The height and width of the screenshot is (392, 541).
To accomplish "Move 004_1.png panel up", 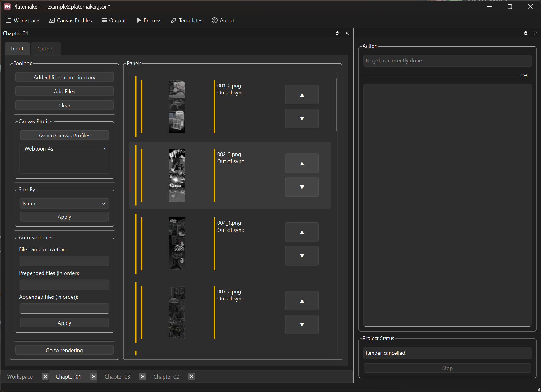I will point(302,232).
